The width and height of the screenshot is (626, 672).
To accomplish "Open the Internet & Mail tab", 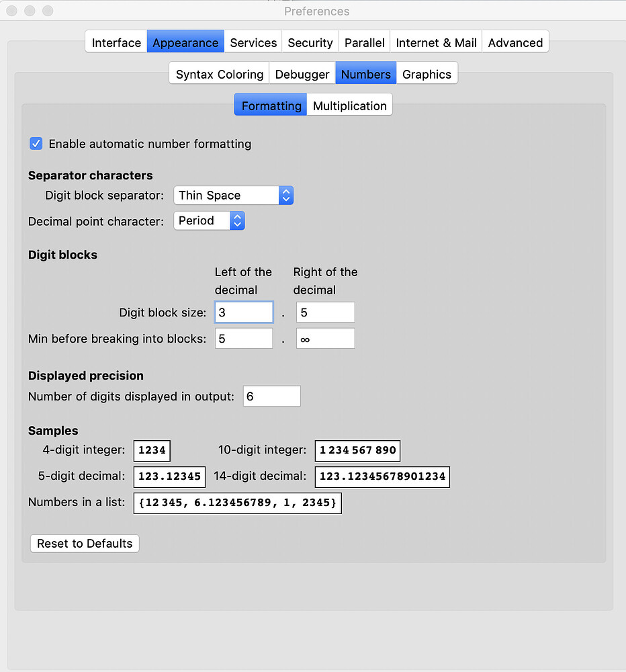I will coord(436,42).
